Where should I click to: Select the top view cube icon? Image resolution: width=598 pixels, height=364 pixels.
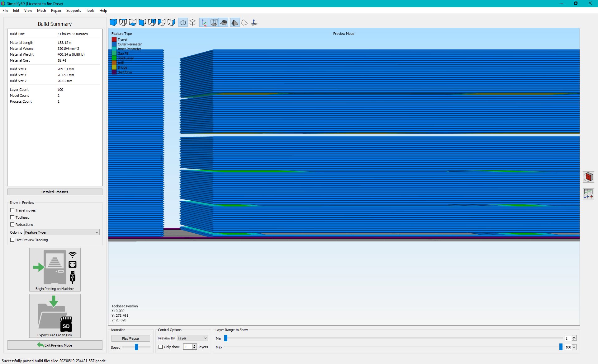pos(123,22)
